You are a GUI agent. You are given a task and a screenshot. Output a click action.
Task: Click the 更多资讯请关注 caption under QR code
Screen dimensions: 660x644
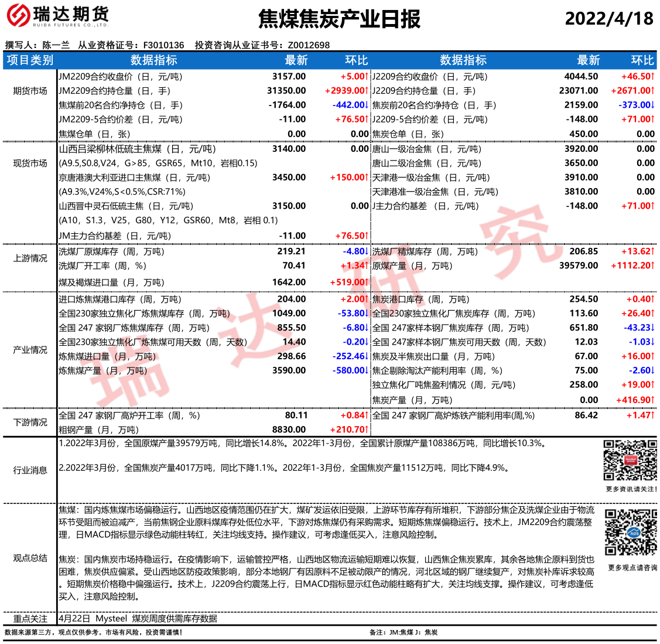[631, 489]
